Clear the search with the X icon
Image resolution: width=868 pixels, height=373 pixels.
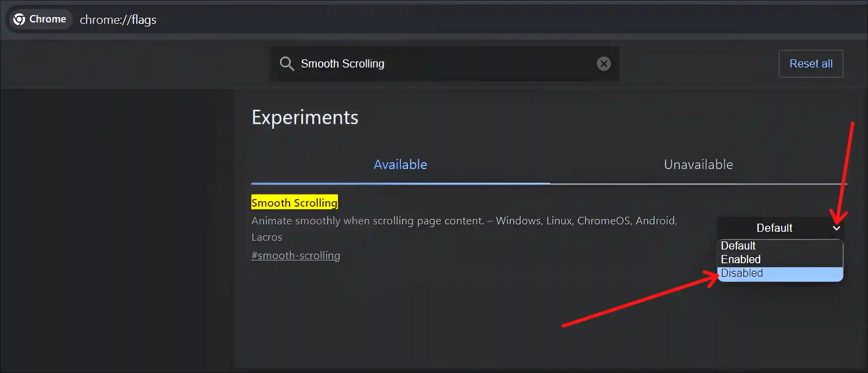[x=604, y=64]
